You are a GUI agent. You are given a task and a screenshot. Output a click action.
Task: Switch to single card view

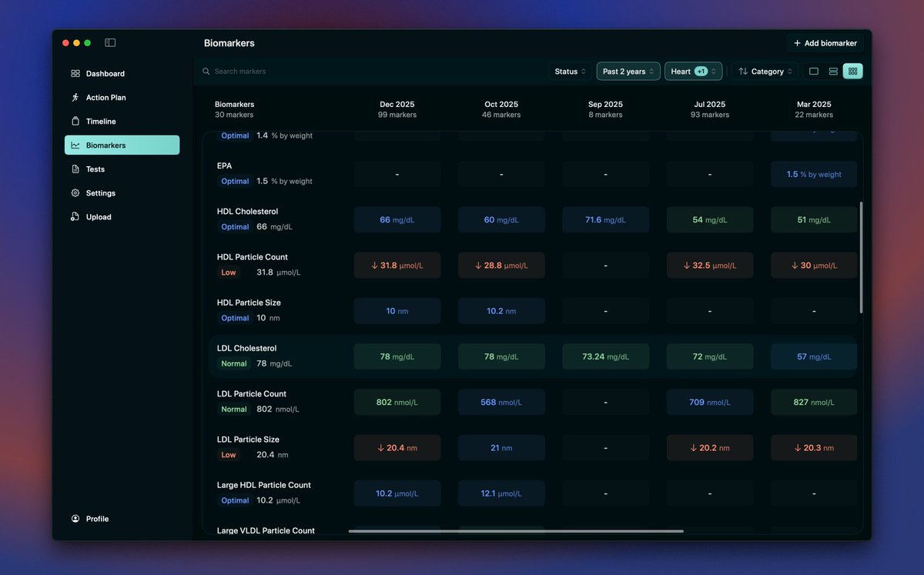[x=814, y=72]
